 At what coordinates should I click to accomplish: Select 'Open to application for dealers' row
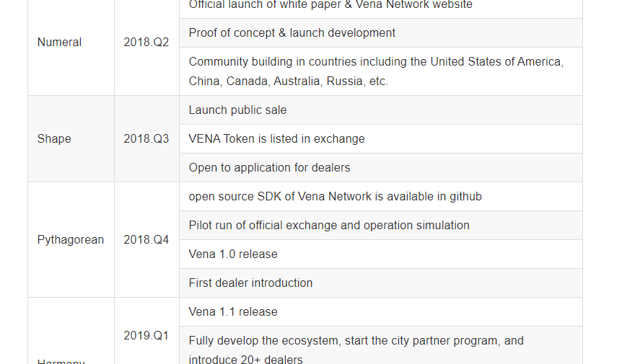tap(270, 168)
